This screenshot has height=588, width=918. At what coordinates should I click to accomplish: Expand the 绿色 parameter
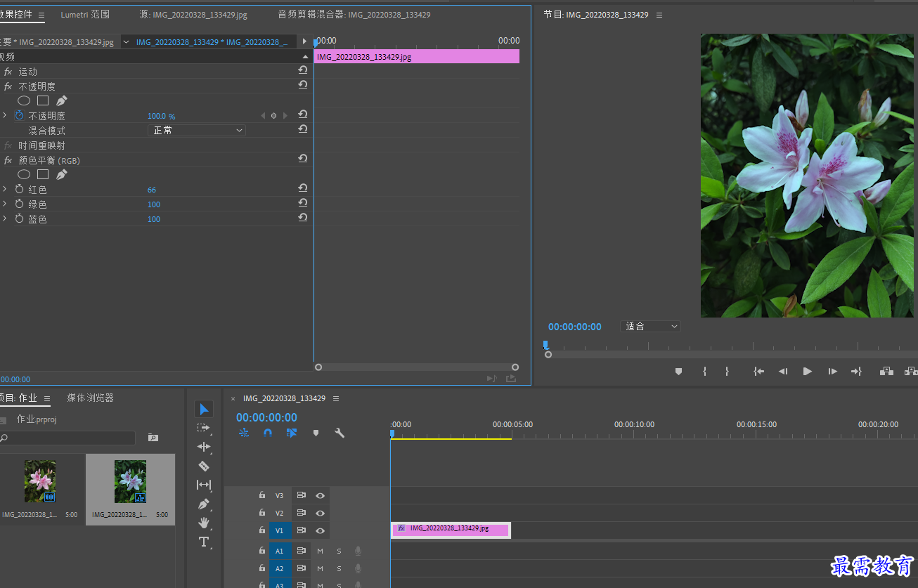coord(5,204)
